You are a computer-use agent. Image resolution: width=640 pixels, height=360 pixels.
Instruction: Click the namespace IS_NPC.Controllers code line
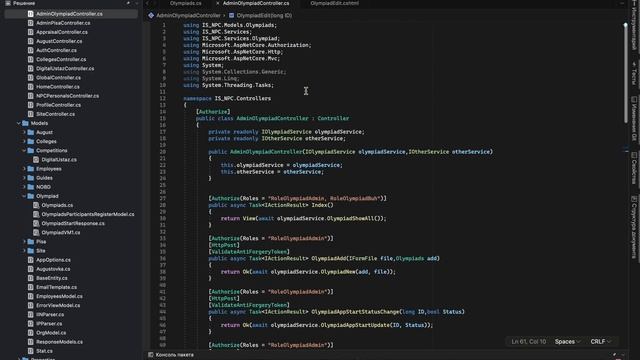pos(227,98)
